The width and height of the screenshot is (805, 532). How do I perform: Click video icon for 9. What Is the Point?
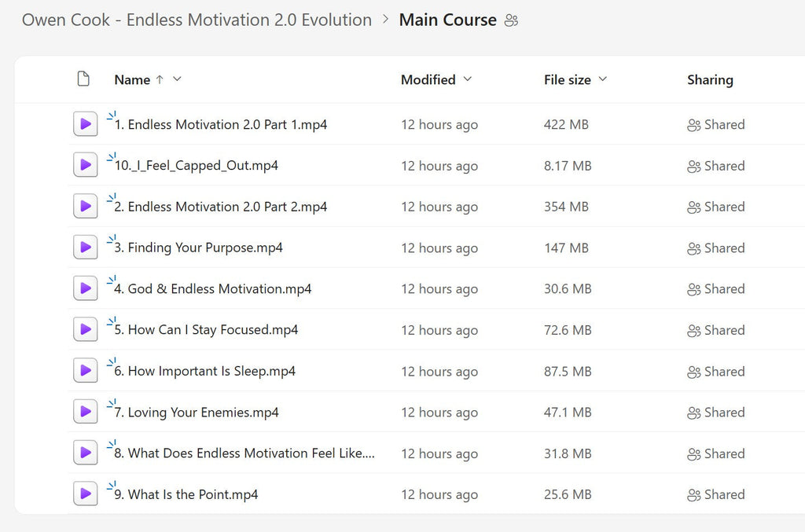[x=85, y=493]
